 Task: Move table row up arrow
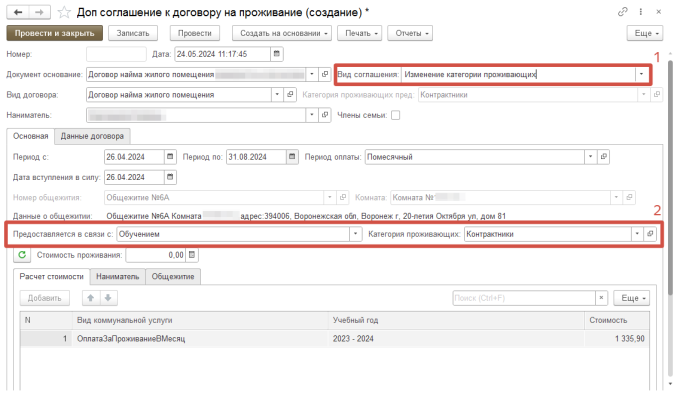(91, 298)
